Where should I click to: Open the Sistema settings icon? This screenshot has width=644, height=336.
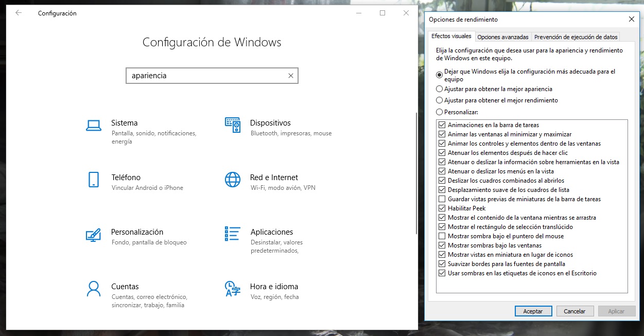click(93, 125)
